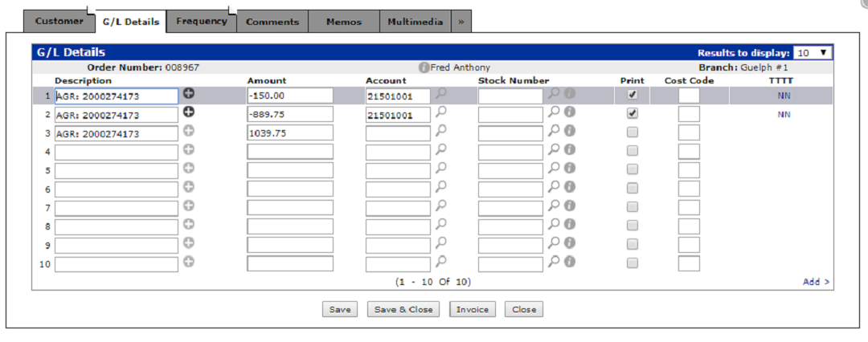
Task: Click the row 2 Account field 21501001
Action: point(398,115)
